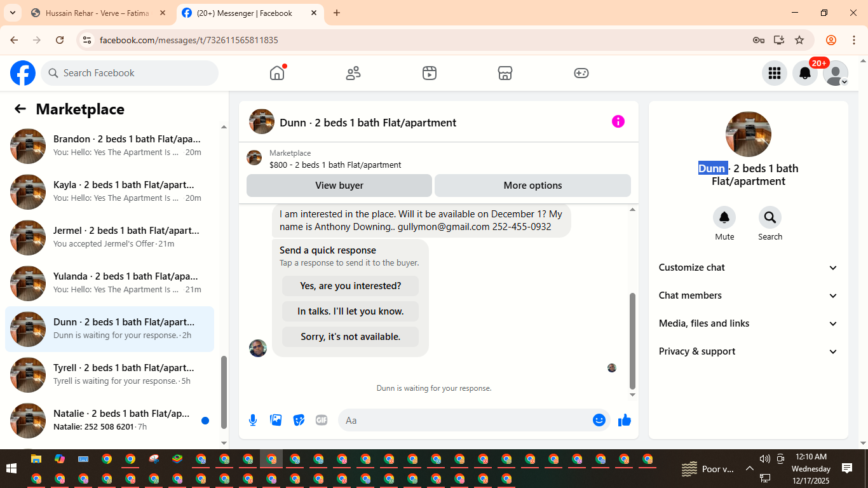Click the address bar URL

(x=189, y=40)
